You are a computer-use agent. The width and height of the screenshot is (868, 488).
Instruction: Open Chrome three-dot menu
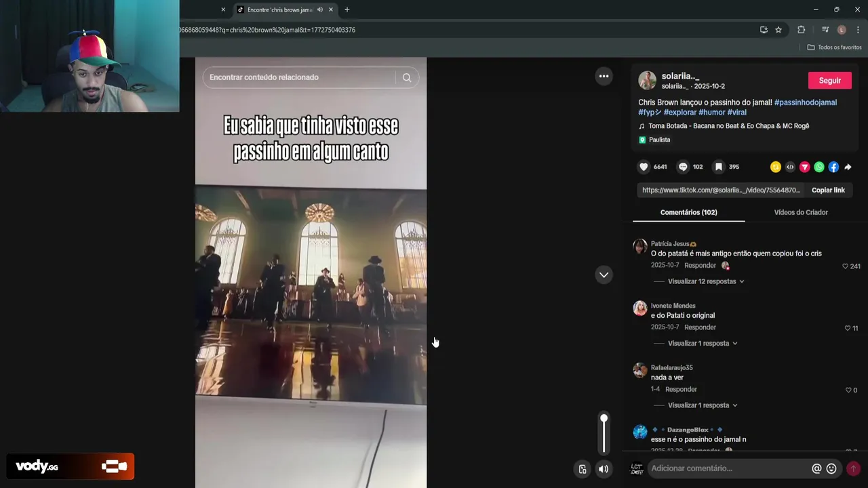[x=858, y=30]
